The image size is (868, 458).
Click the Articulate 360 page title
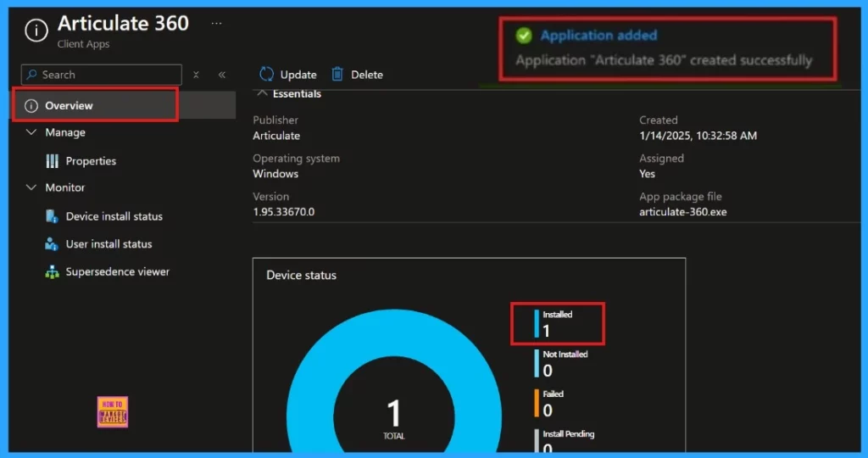point(123,23)
